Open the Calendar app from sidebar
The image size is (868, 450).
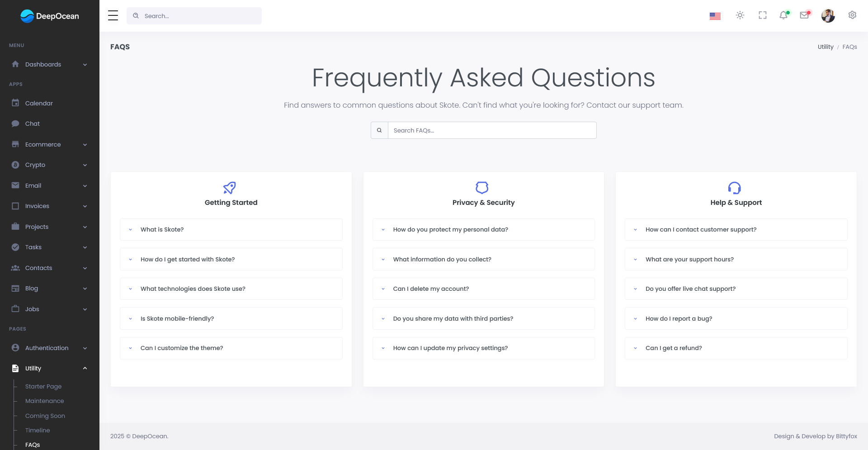(x=38, y=103)
